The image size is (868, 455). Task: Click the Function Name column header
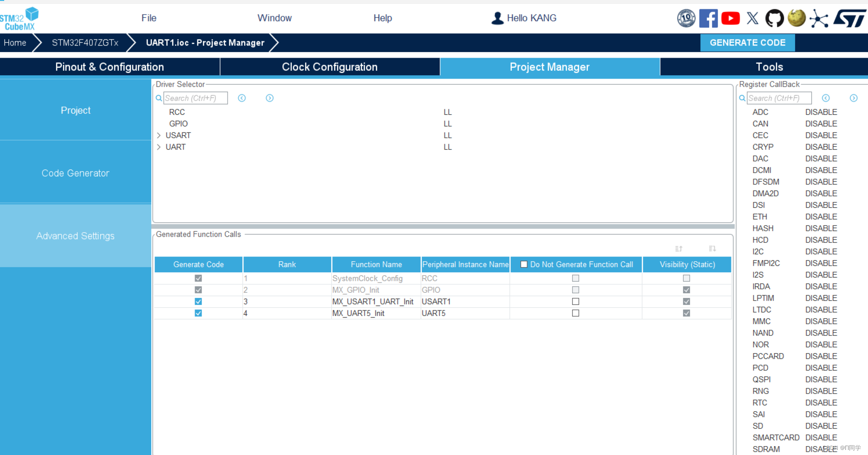[376, 264]
